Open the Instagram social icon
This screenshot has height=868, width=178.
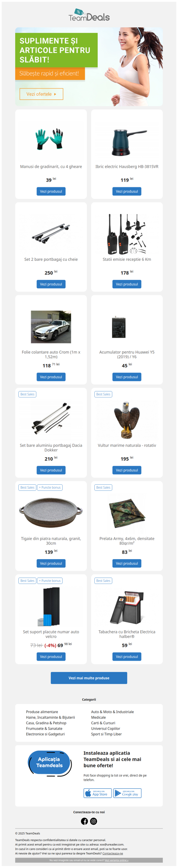point(93,821)
